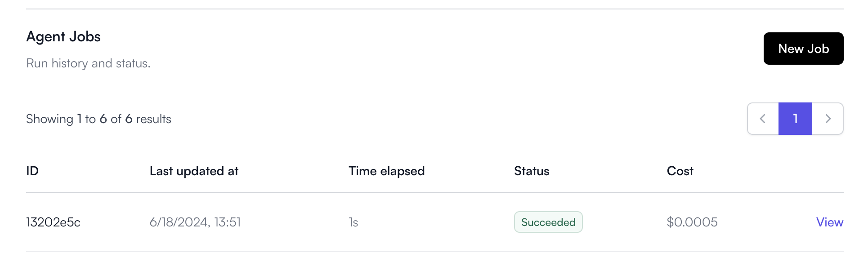Screen dimensions: 868x257
Task: Click the Status column header
Action: coord(532,171)
